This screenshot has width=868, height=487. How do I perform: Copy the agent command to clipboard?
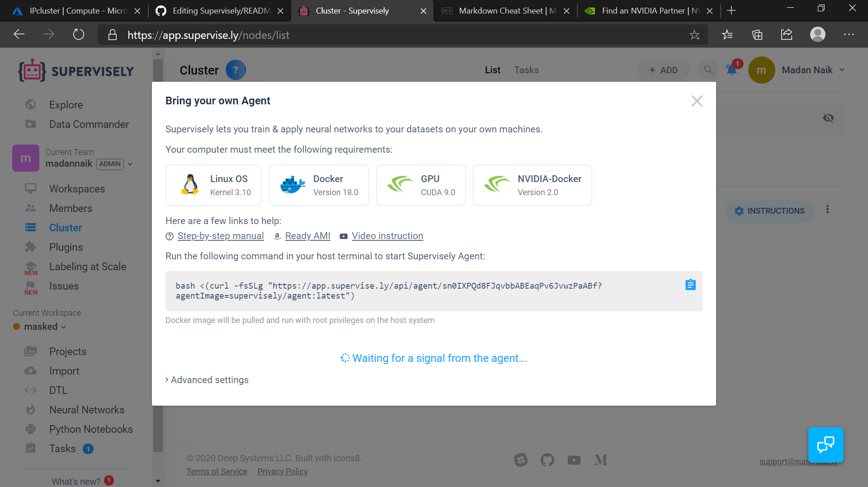coord(690,285)
